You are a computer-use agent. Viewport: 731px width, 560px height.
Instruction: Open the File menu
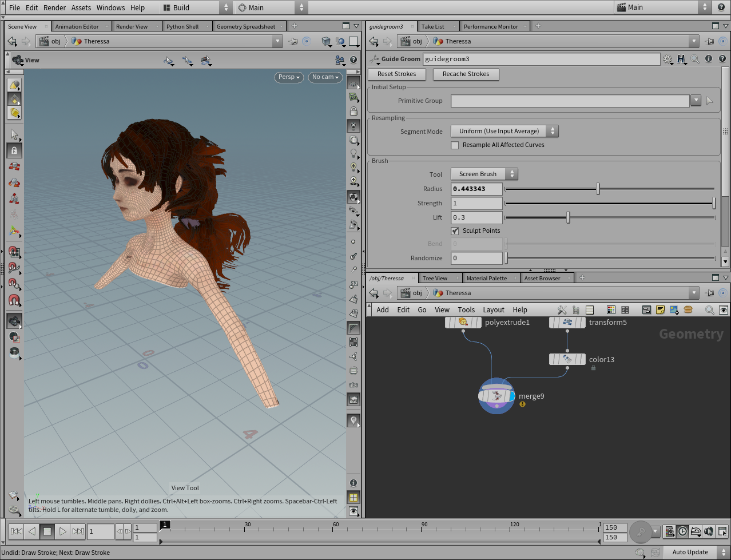(x=14, y=7)
